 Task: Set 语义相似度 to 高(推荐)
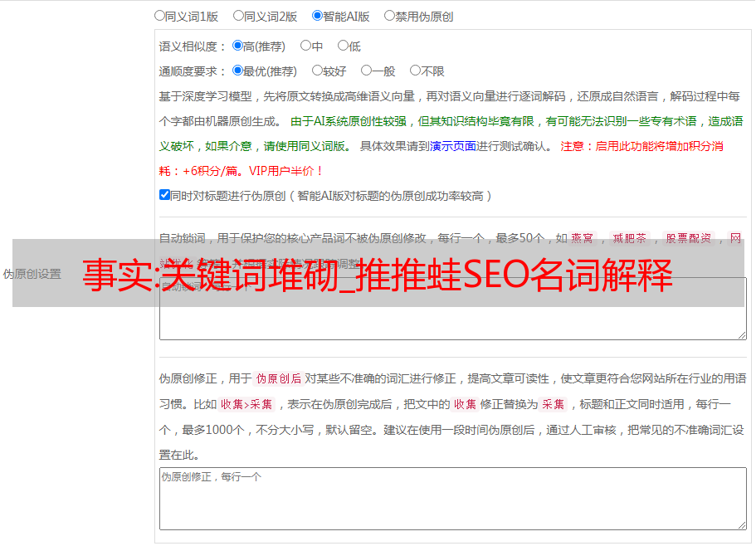point(237,46)
